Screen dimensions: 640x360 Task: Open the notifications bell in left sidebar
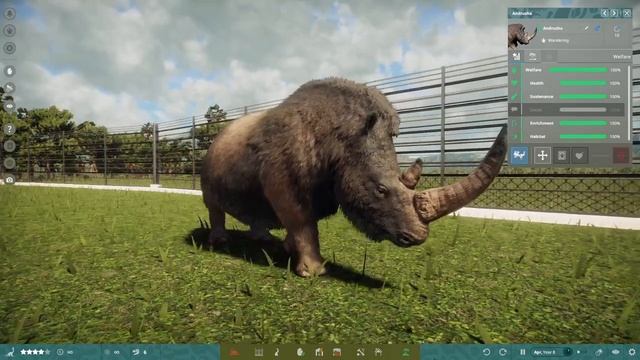click(x=9, y=13)
